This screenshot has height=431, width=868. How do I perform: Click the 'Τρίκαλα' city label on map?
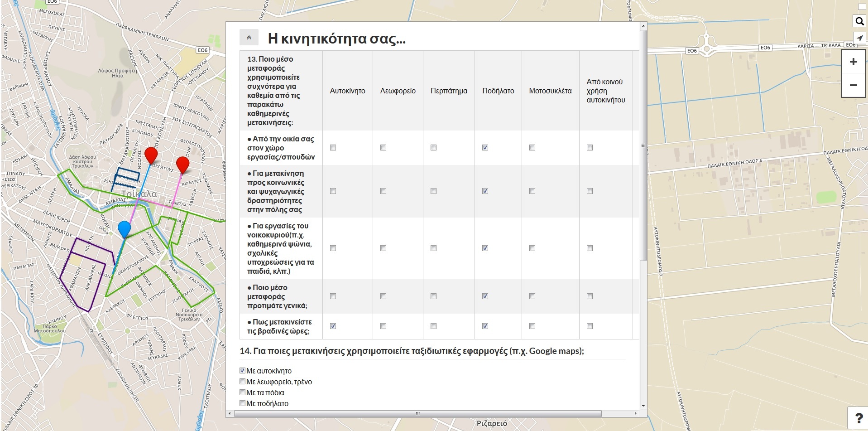[x=139, y=194]
